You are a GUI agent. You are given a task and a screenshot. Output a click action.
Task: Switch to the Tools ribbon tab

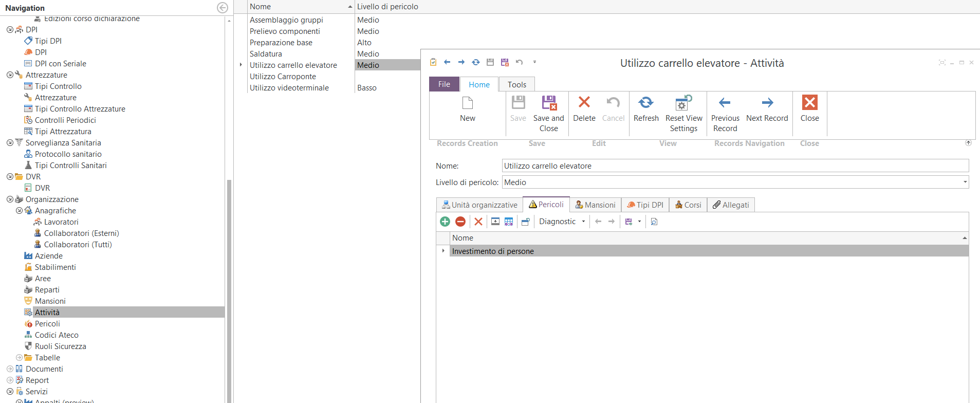pos(516,85)
